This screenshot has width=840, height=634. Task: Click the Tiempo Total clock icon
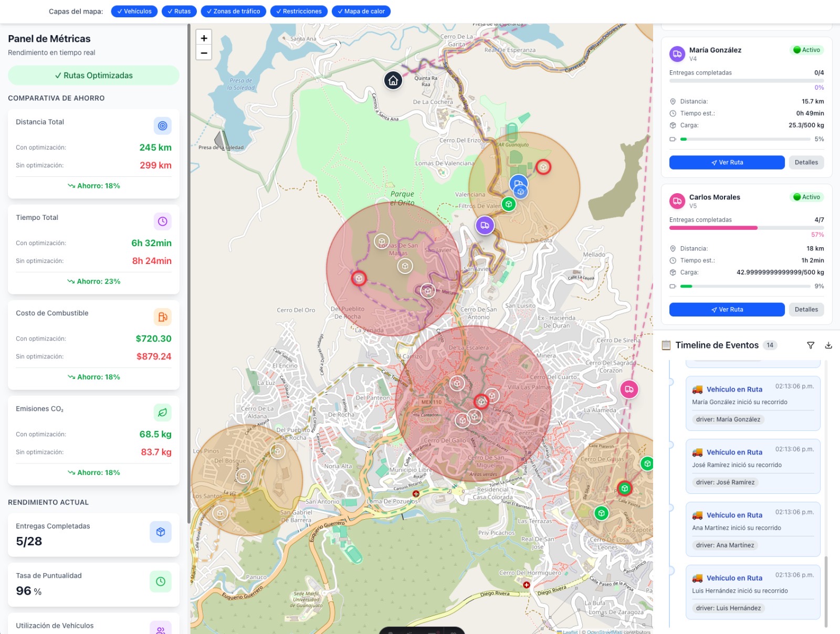162,221
